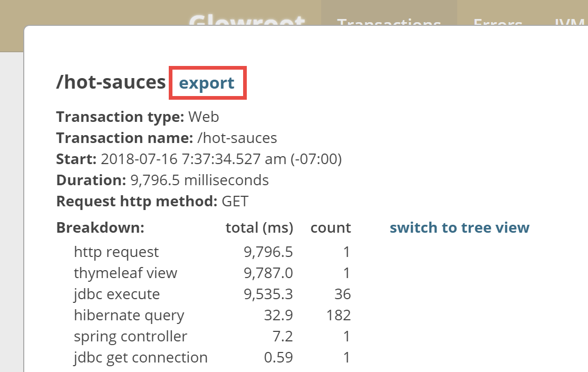
Task: Switch to tree view for the breakdown
Action: [459, 227]
